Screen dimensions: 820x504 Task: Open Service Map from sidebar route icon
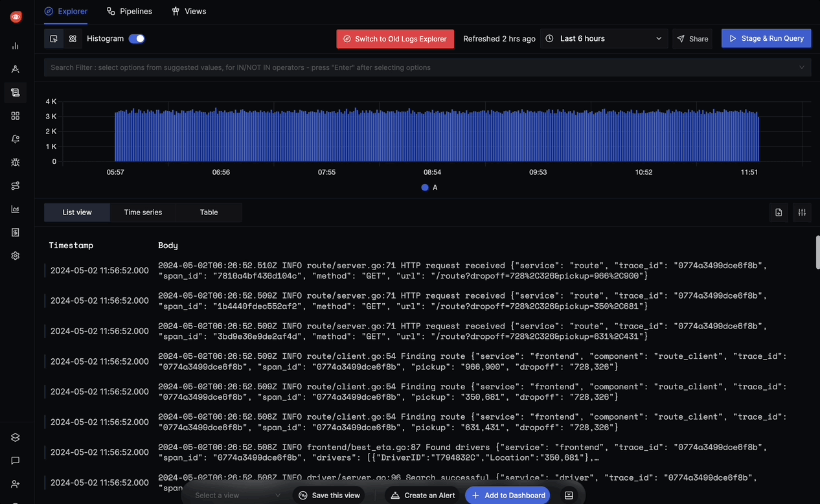tap(16, 186)
